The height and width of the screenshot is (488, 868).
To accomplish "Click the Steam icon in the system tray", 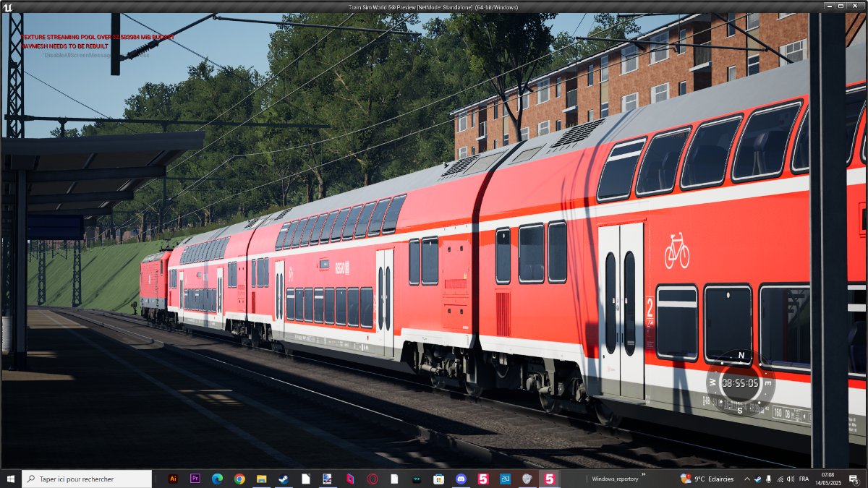I will 757,479.
